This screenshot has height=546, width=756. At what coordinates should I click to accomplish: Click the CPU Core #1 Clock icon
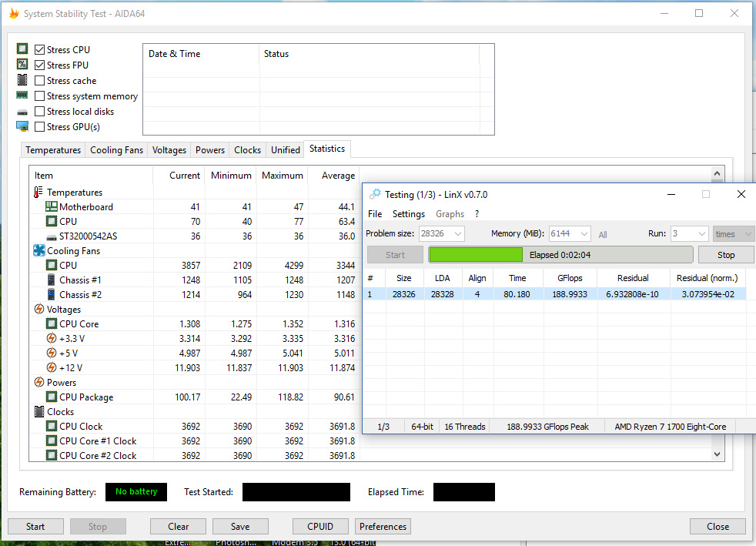click(51, 440)
